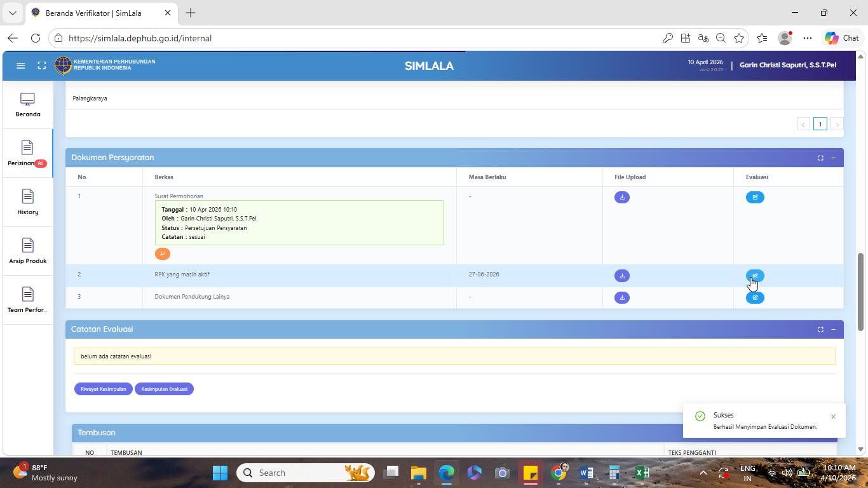Screen dimensions: 868x488
Task: Open Google Chrome from taskbar
Action: coord(559,473)
